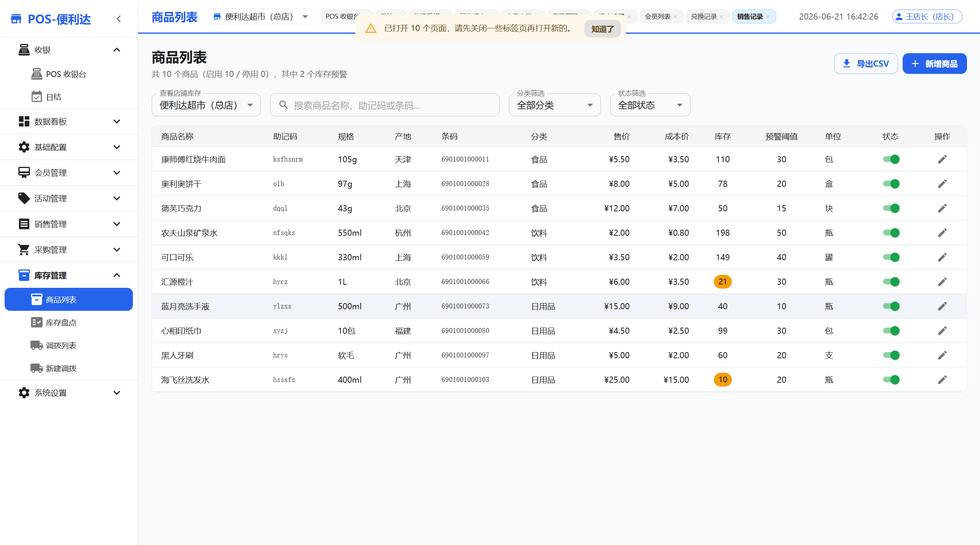The image size is (980, 545).
Task: Toggle status of 德芙巧克力
Action: (x=891, y=208)
